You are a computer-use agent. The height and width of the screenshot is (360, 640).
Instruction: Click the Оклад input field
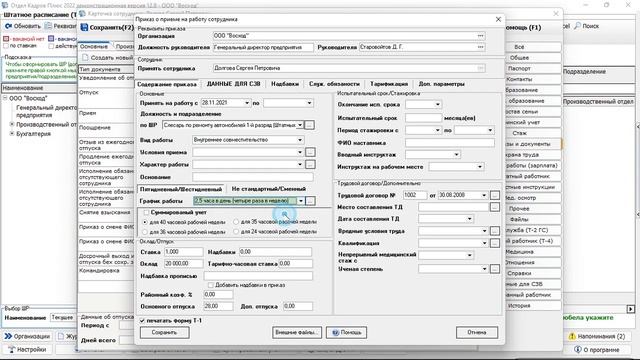pyautogui.click(x=183, y=264)
